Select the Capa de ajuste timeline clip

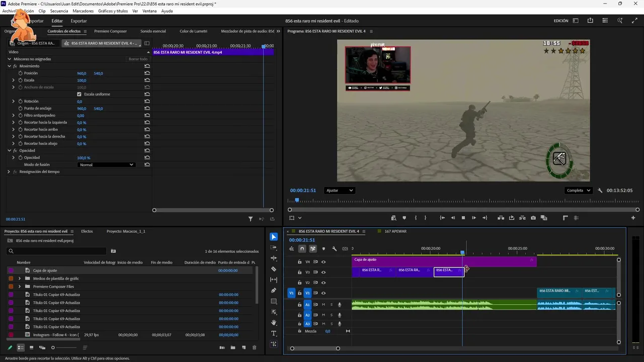(444, 261)
